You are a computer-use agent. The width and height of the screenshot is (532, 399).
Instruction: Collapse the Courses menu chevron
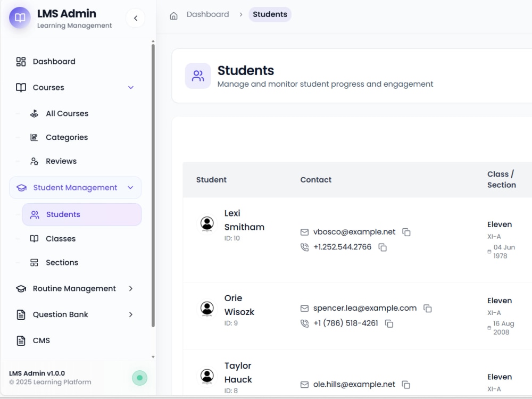pos(131,88)
